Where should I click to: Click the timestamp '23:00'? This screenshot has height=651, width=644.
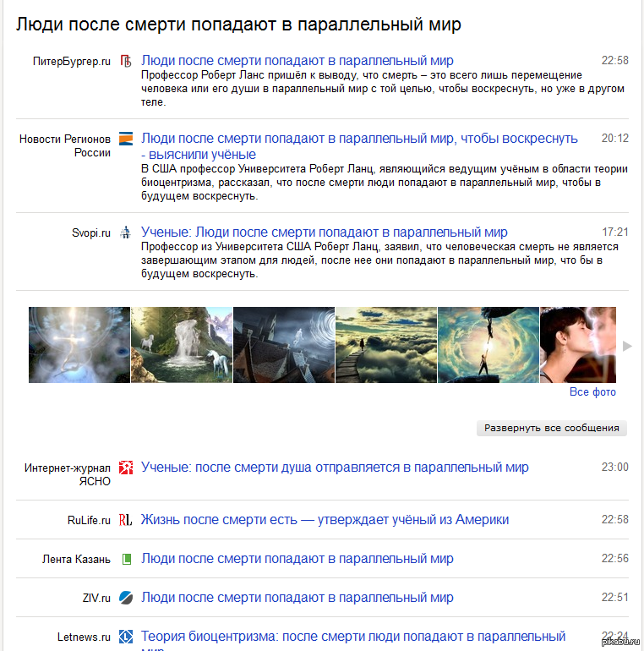pos(615,467)
